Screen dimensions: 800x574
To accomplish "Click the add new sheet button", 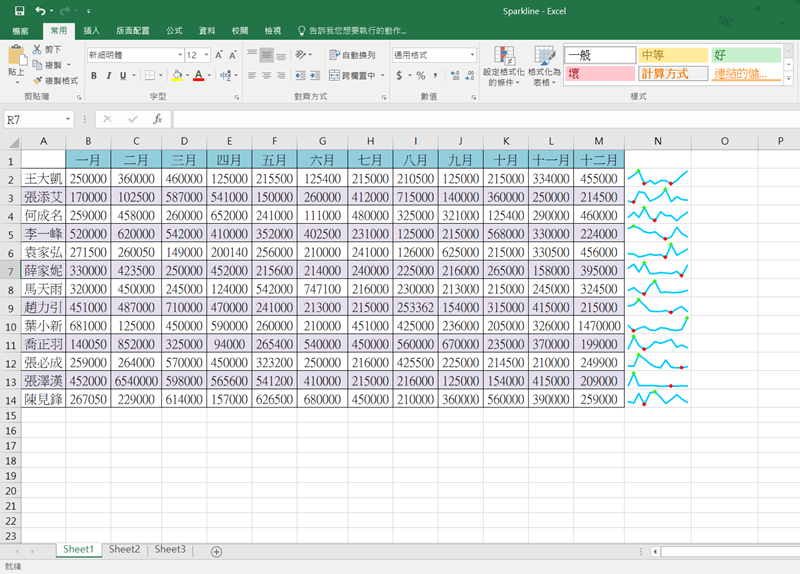I will point(216,550).
